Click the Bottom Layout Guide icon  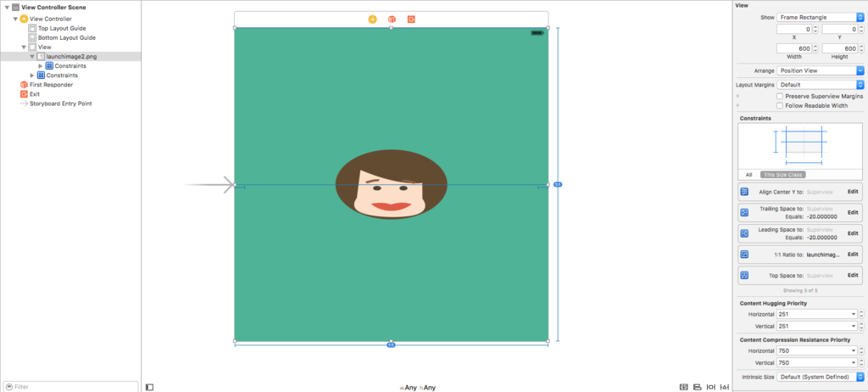click(x=32, y=37)
